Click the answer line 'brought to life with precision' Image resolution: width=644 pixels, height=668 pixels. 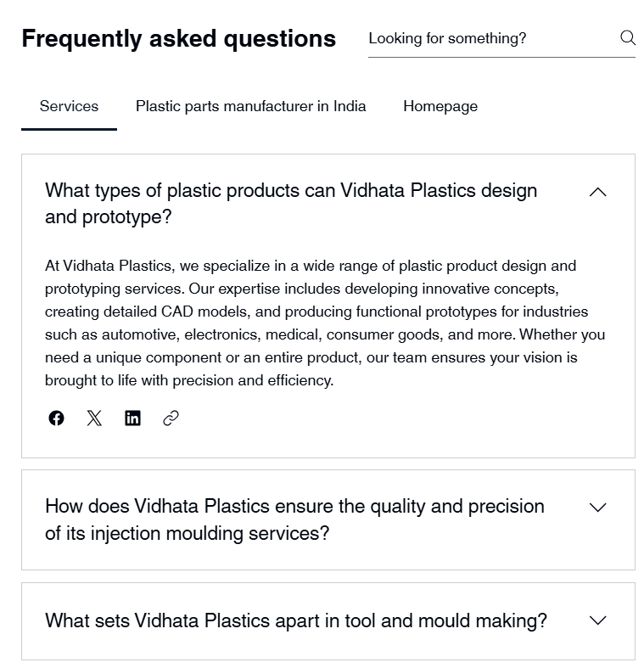click(x=188, y=380)
